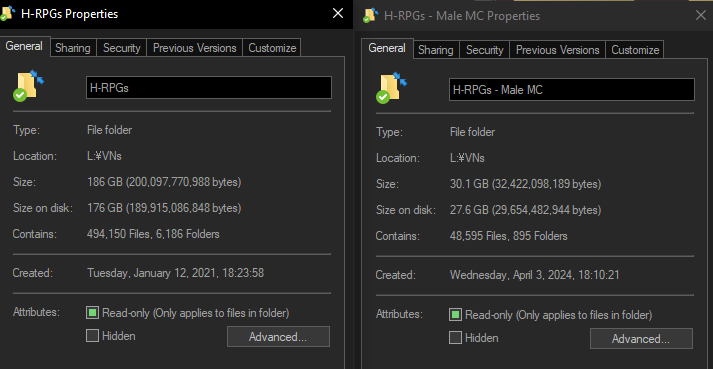Click size on disk 176 GB (189,915,086,848 bytes)

pyautogui.click(x=164, y=208)
